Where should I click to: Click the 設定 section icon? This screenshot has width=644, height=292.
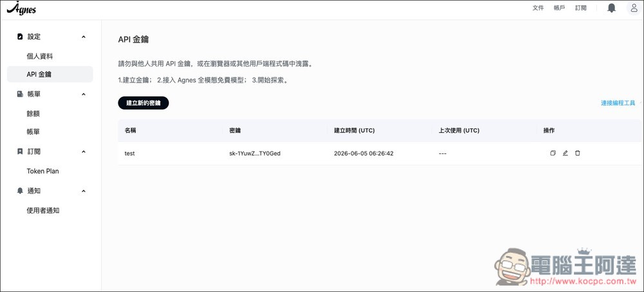coord(20,37)
